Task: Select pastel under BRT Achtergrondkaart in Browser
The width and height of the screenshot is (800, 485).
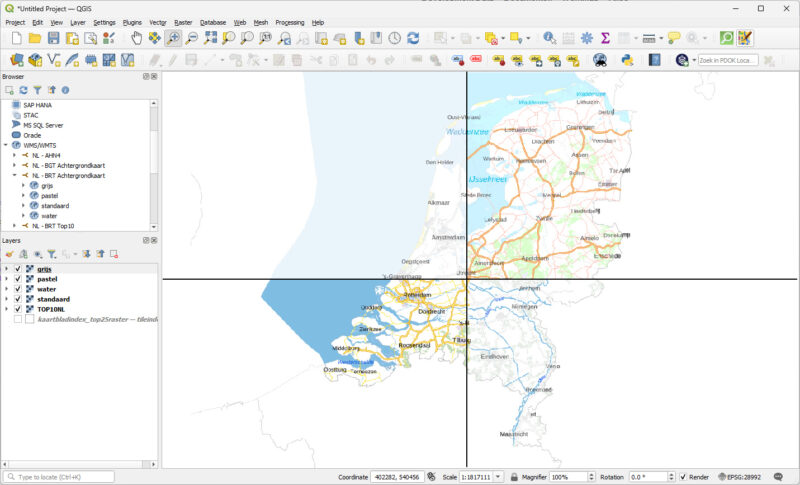Action: pyautogui.click(x=49, y=196)
